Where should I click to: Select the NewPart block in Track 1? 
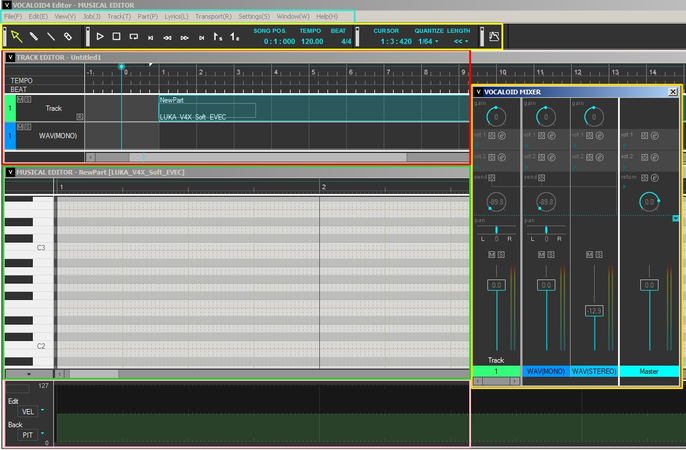tap(313, 108)
